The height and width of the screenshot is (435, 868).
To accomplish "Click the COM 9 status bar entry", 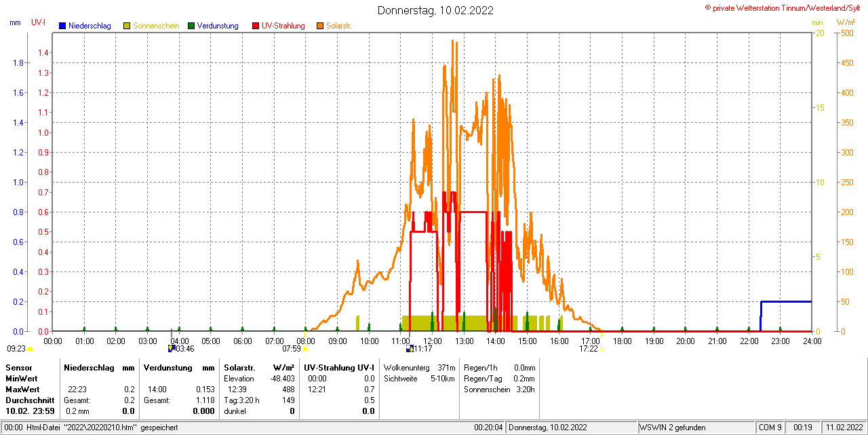I will click(x=770, y=428).
